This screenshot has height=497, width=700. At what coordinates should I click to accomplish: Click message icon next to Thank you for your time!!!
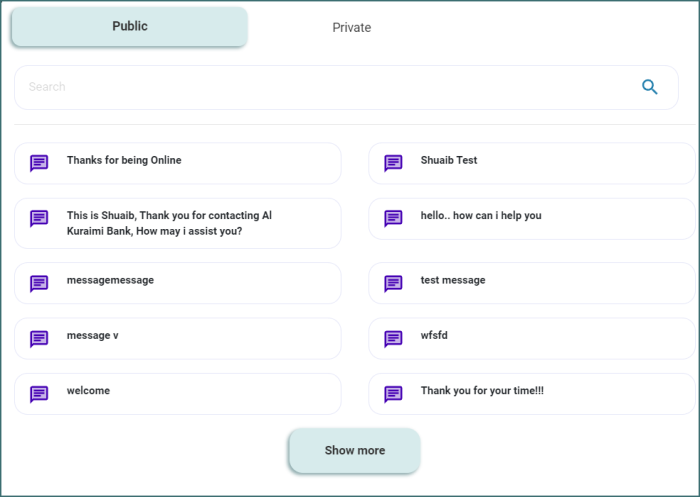[x=394, y=393]
